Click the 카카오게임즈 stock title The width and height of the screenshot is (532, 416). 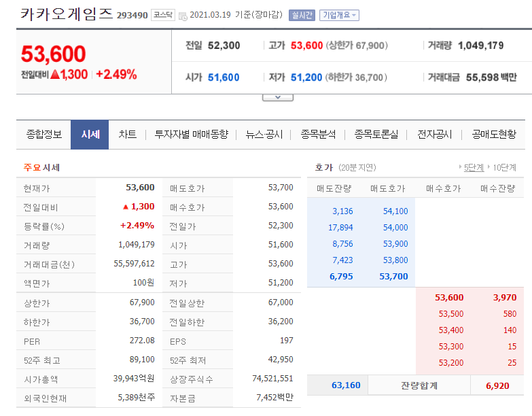(67, 14)
